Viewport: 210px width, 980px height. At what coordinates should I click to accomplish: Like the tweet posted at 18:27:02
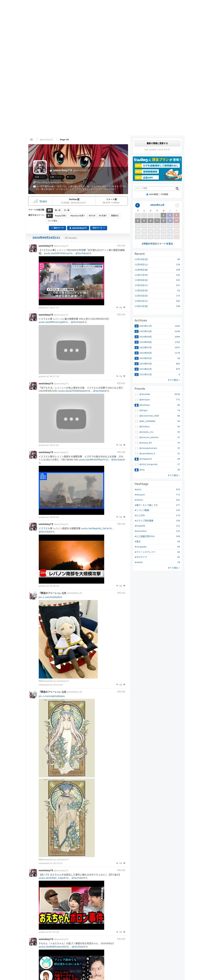click(x=124, y=445)
